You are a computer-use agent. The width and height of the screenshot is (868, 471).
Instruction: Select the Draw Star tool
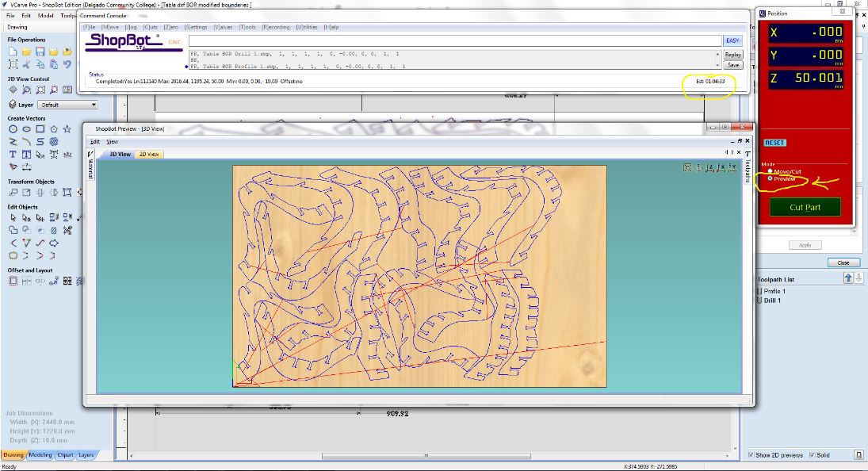[x=67, y=129]
